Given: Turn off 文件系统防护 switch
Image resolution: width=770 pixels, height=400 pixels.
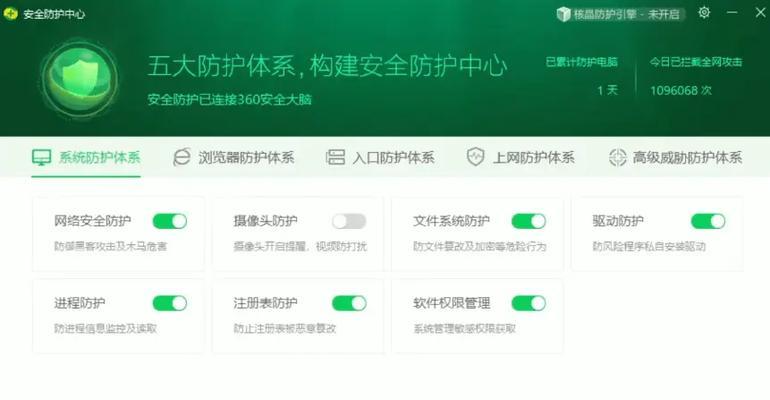Looking at the screenshot, I should (529, 221).
